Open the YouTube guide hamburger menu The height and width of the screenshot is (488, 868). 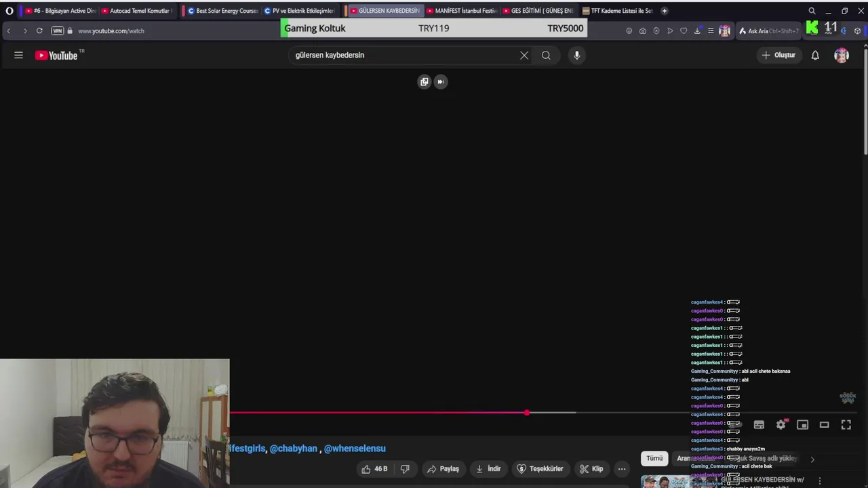click(x=18, y=56)
